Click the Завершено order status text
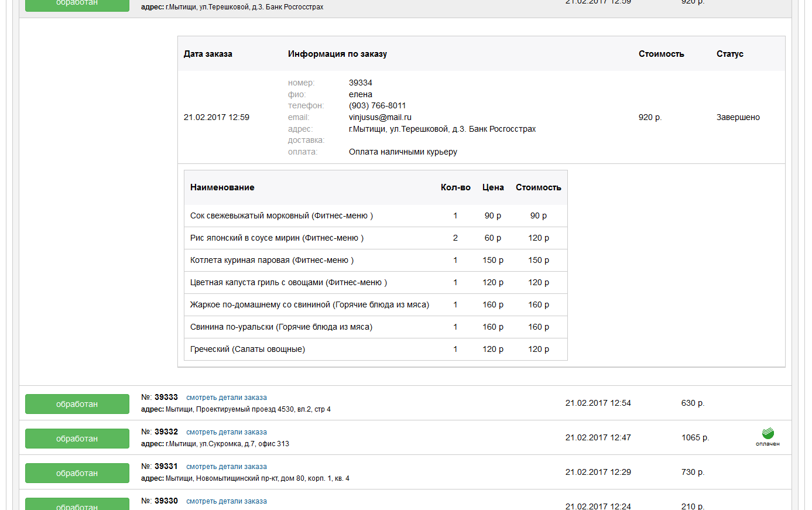Image resolution: width=812 pixels, height=510 pixels. 738,117
